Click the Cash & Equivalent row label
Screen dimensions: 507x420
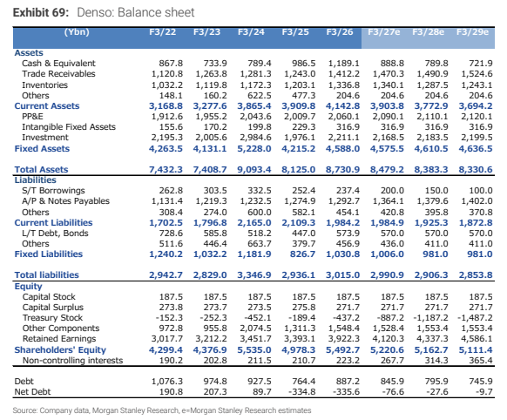58,64
